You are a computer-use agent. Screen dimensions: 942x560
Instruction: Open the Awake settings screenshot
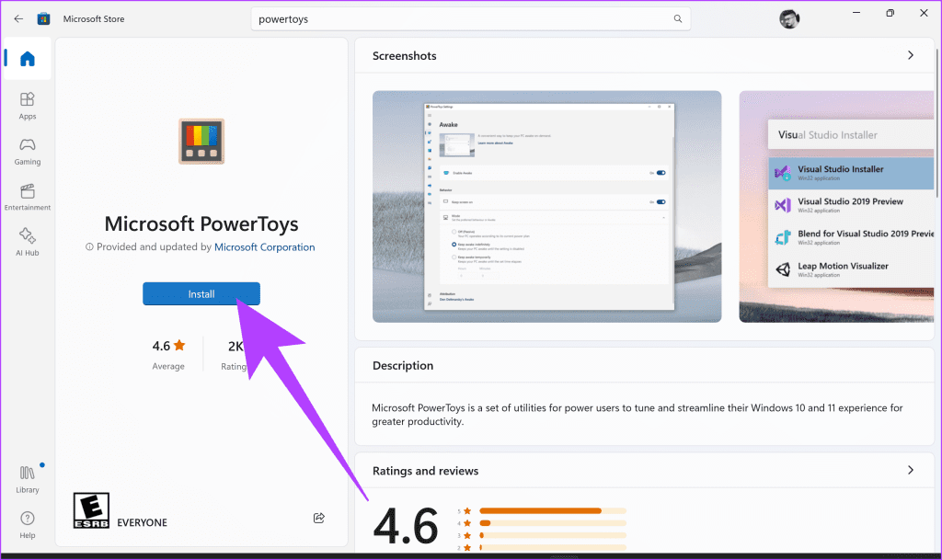546,207
